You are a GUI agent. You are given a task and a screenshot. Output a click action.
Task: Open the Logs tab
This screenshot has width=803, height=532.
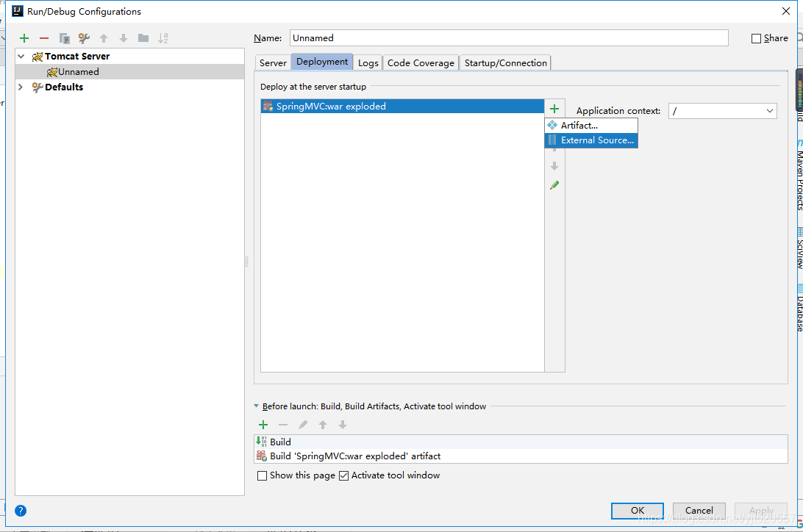click(368, 63)
